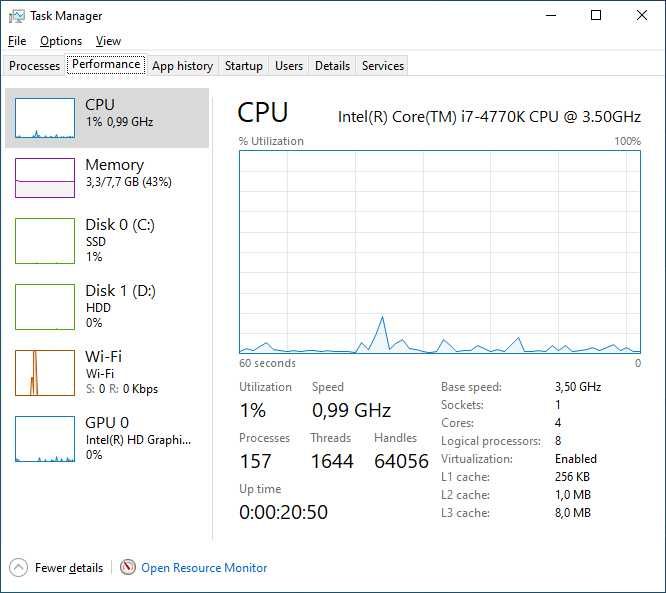666x593 pixels.
Task: Open the Services tab
Action: (382, 66)
